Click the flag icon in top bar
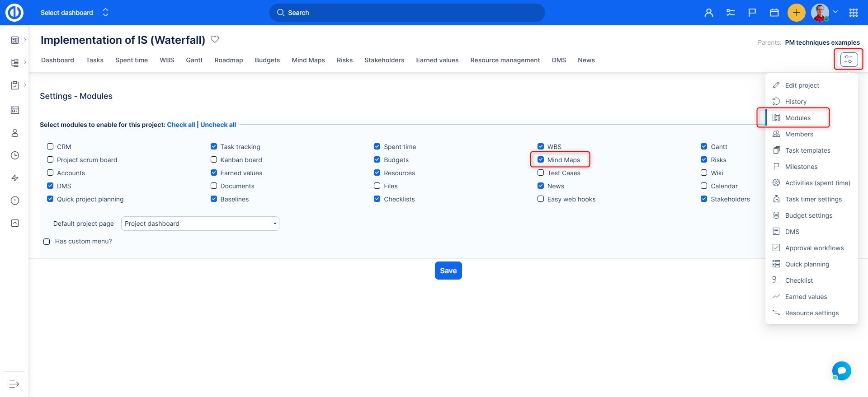 coord(752,13)
